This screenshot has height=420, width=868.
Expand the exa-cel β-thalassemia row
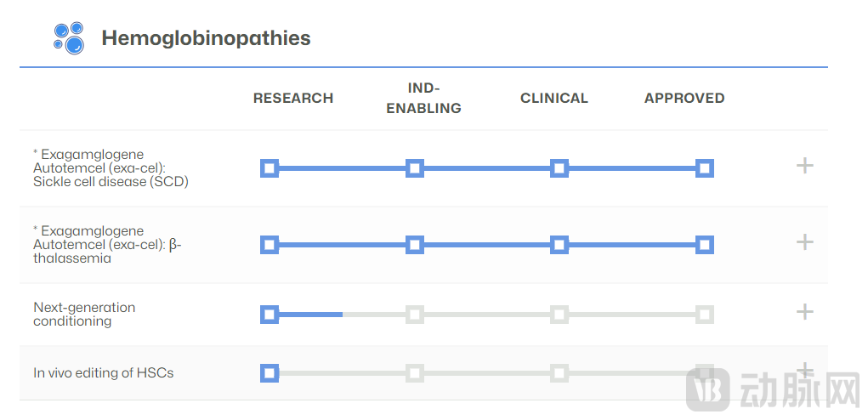[804, 242]
